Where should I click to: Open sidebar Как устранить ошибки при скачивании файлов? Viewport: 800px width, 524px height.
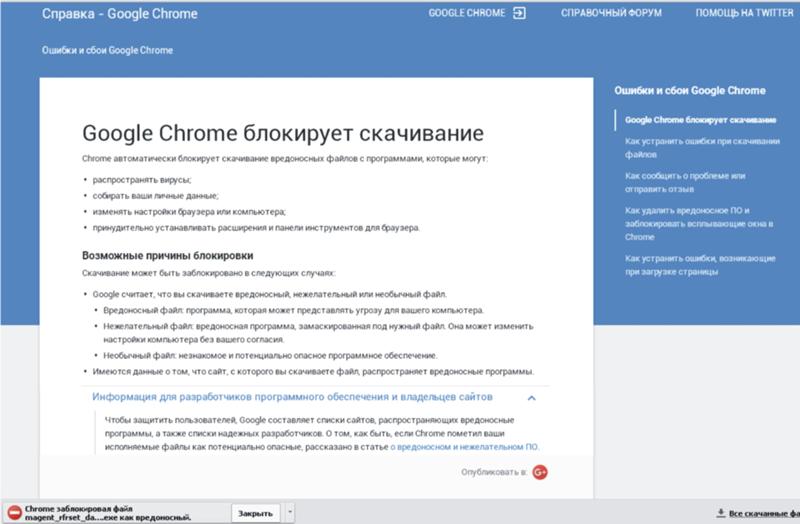click(x=702, y=147)
